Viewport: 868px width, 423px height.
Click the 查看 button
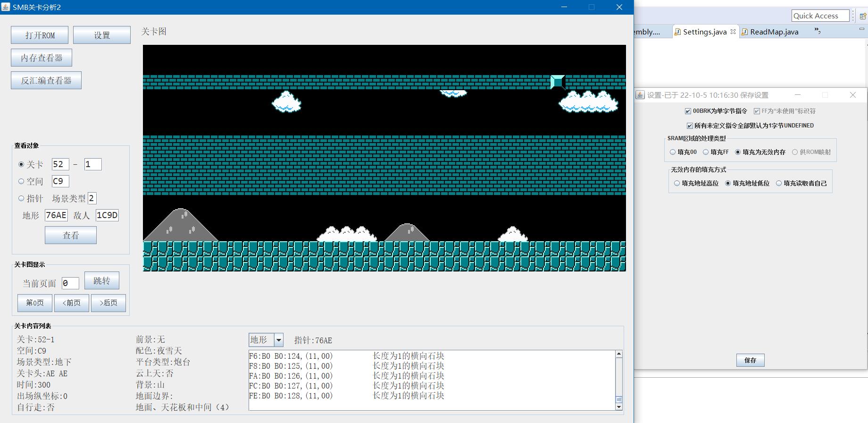tap(71, 235)
